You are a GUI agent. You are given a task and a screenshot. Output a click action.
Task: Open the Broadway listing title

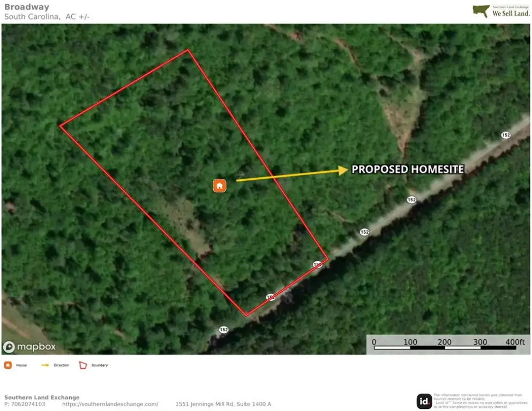coord(26,7)
